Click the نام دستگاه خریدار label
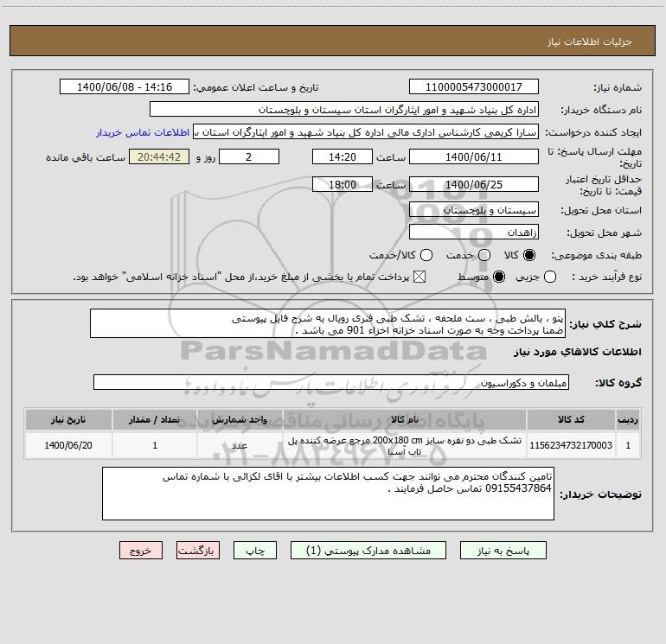 (x=601, y=111)
